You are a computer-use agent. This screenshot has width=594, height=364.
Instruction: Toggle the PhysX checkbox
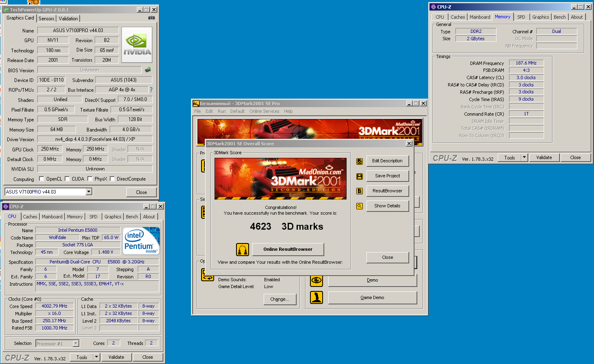click(90, 179)
